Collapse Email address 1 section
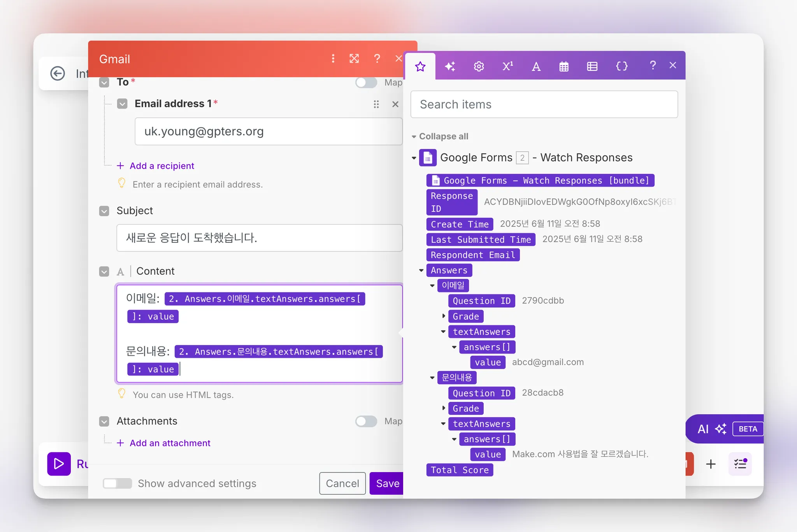The height and width of the screenshot is (532, 797). tap(122, 104)
